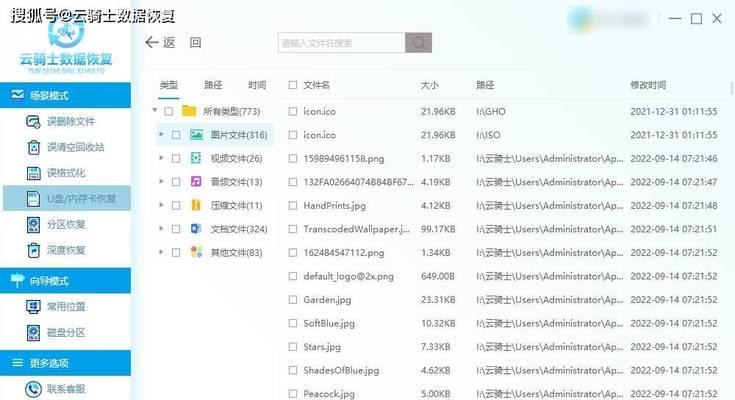
Task: Tick checkbox for HandPrints.jpg
Action: pyautogui.click(x=293, y=205)
